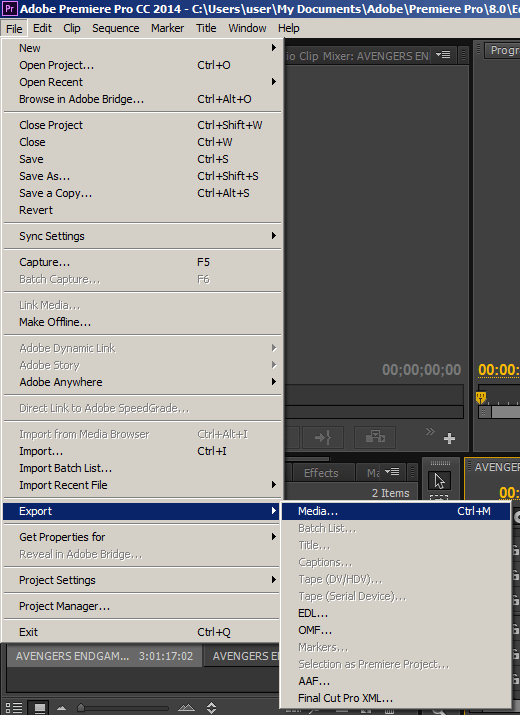Open the Effects panel group menu icon
Viewport: 520px width, 715px height.
tap(392, 472)
